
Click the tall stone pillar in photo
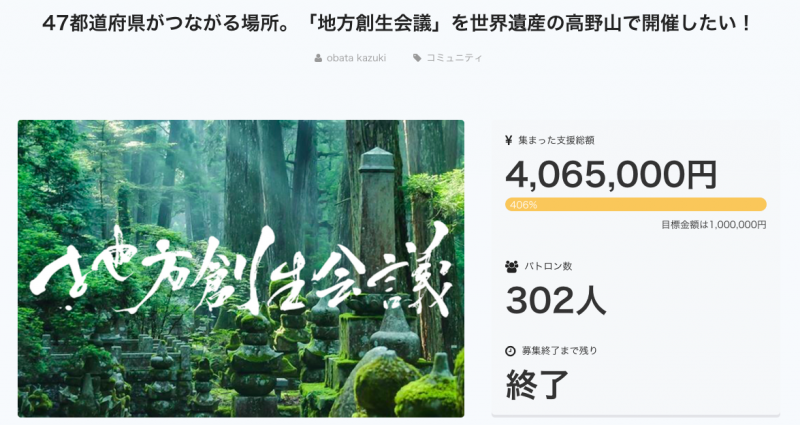[x=377, y=214]
